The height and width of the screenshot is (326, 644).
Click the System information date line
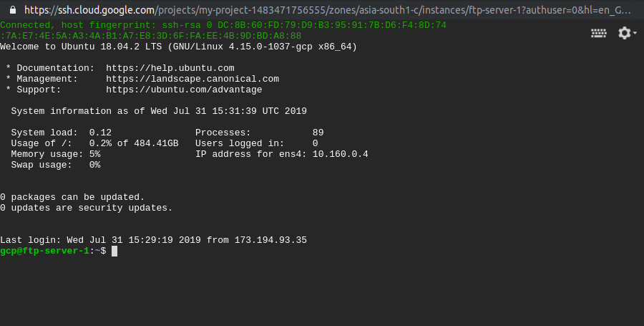[159, 111]
